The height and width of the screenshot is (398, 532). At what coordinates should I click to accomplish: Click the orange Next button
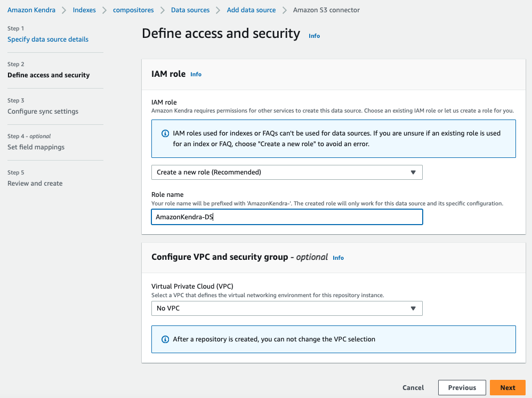[x=507, y=387]
